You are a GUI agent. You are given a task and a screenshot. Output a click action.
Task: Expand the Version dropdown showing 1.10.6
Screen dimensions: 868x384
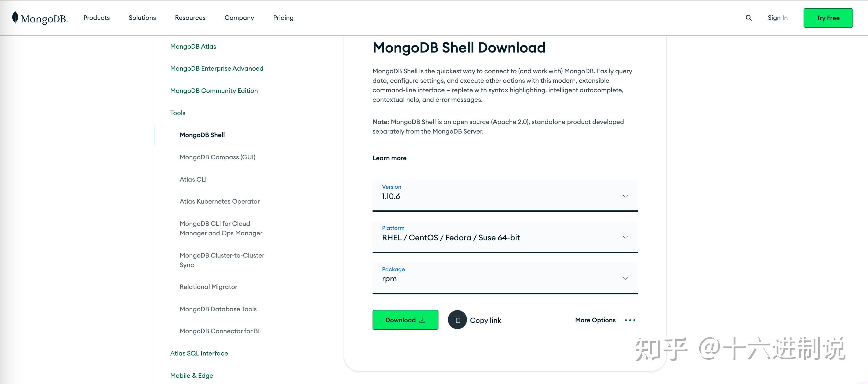(626, 196)
